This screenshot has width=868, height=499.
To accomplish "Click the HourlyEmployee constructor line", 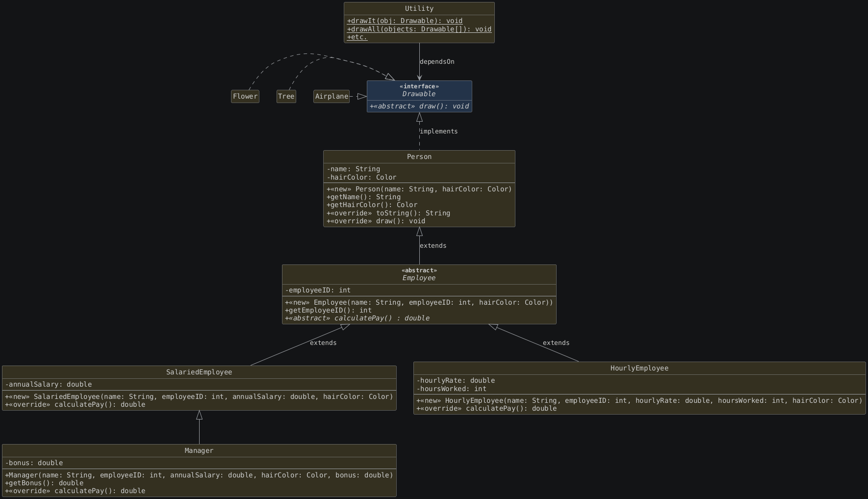I will [x=639, y=400].
